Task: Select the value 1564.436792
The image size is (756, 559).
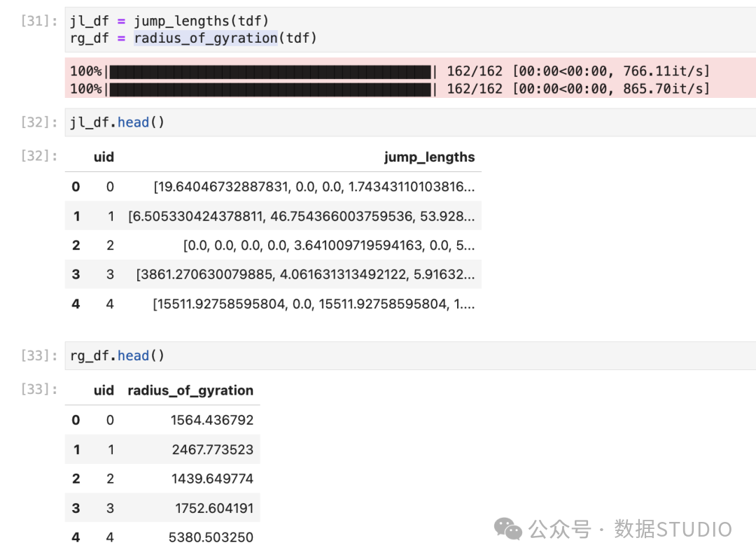Action: 212,420
